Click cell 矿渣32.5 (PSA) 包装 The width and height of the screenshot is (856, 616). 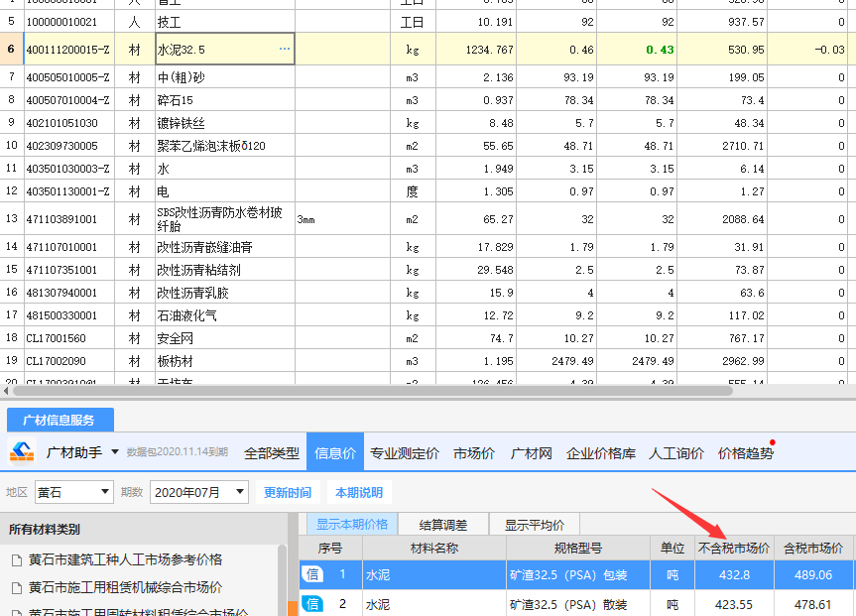coord(578,574)
